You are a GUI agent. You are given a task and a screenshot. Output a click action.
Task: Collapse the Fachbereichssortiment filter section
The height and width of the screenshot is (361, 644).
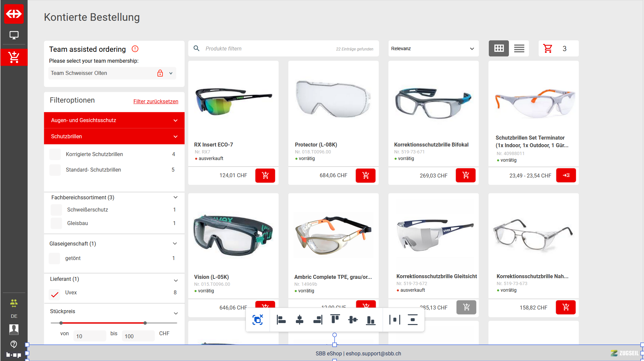(x=175, y=197)
